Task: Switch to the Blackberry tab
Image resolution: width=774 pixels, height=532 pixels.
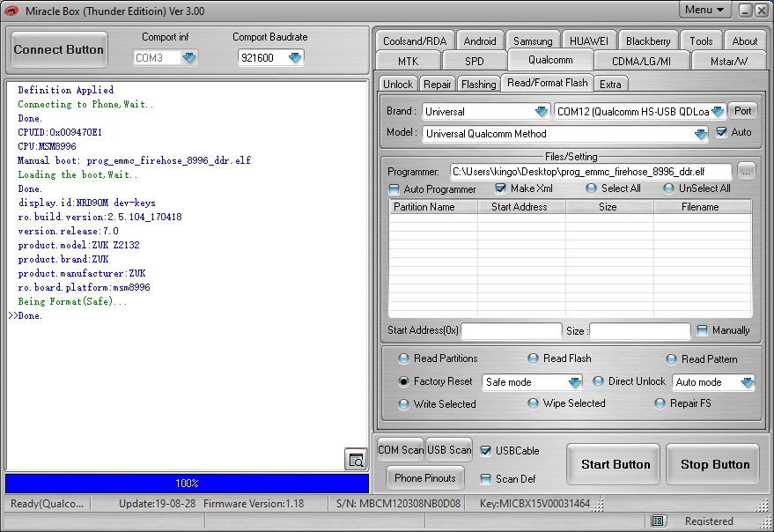Action: pyautogui.click(x=648, y=41)
